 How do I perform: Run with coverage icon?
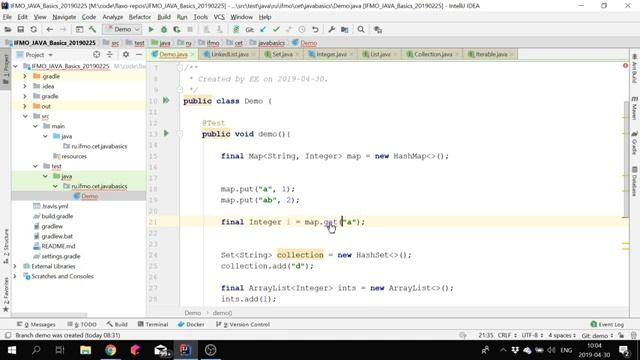177,29
